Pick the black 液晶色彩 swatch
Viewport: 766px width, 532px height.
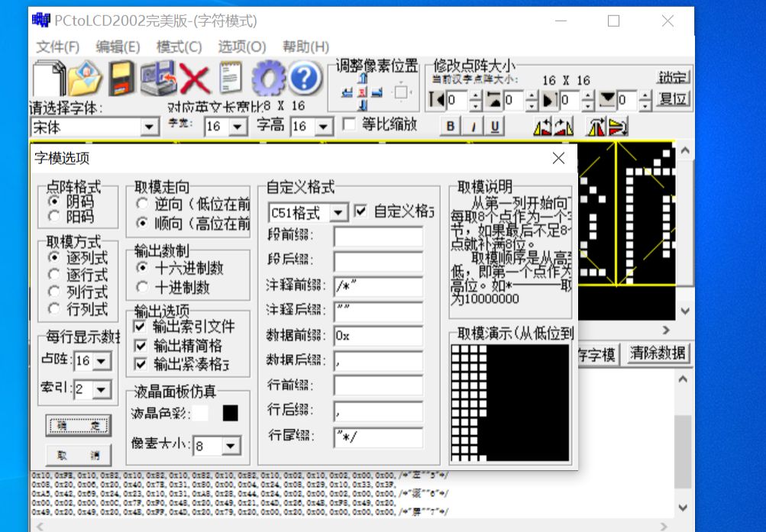coord(230,414)
